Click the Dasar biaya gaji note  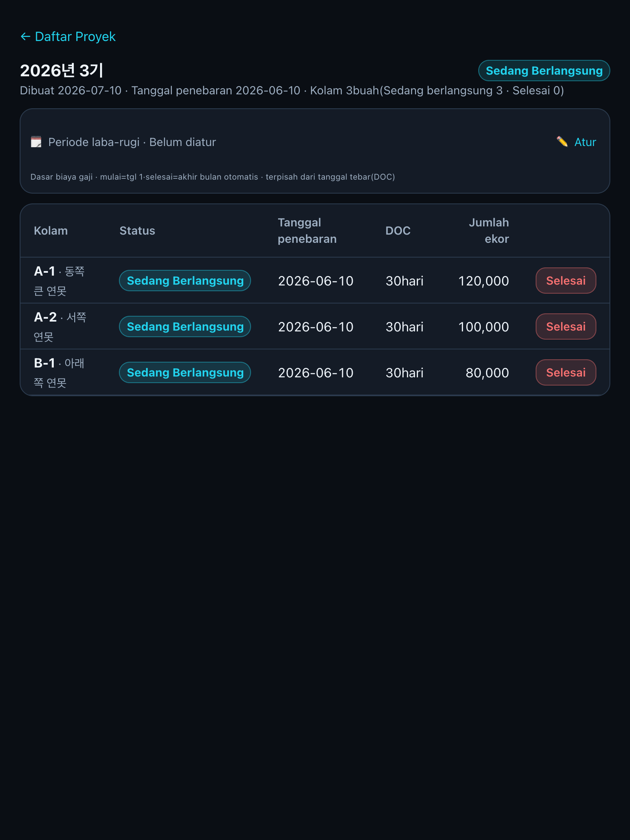click(x=212, y=177)
